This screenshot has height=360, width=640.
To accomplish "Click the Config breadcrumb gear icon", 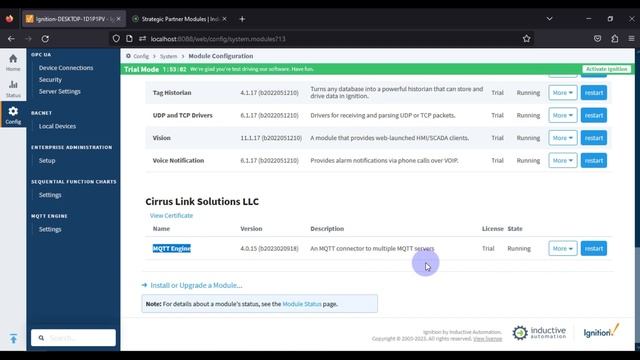I will 128,56.
